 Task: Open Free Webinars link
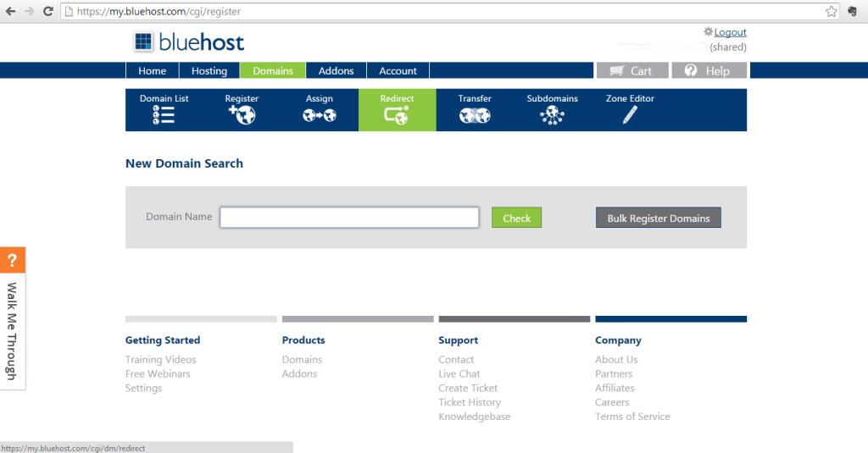point(158,374)
